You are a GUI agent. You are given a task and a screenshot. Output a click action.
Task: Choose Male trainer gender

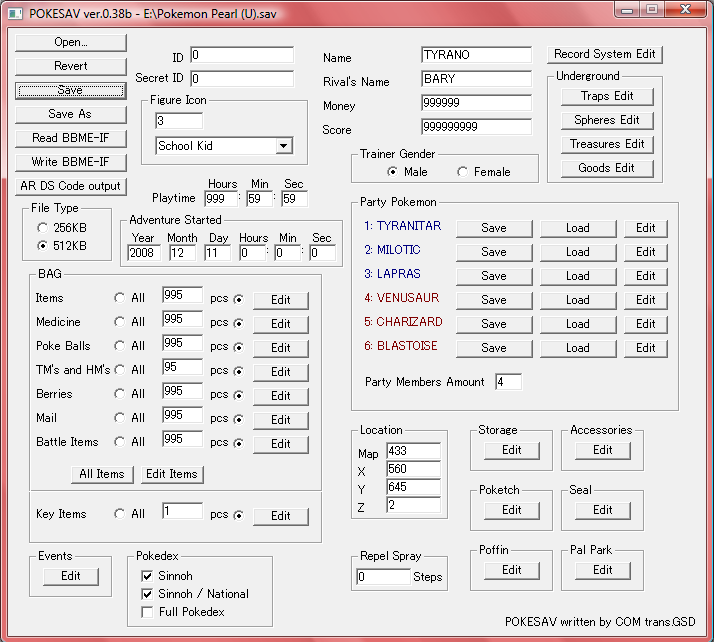point(392,172)
